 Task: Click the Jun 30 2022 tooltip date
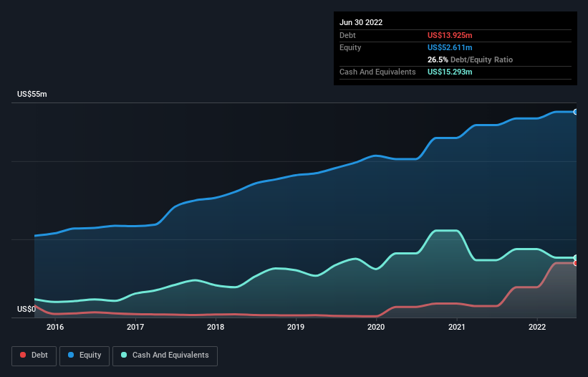click(361, 22)
